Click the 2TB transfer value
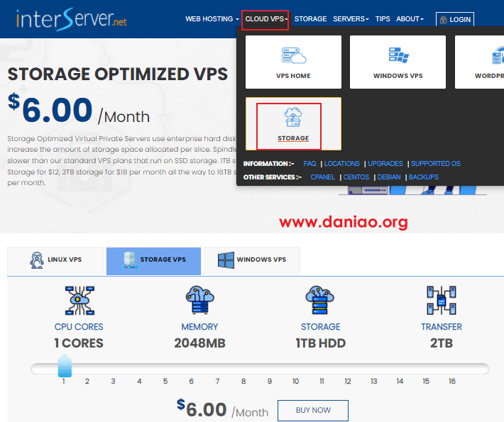 (x=442, y=343)
